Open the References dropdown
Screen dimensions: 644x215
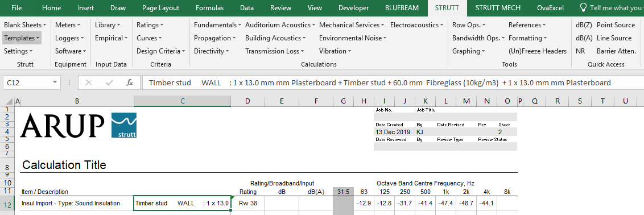(x=527, y=25)
